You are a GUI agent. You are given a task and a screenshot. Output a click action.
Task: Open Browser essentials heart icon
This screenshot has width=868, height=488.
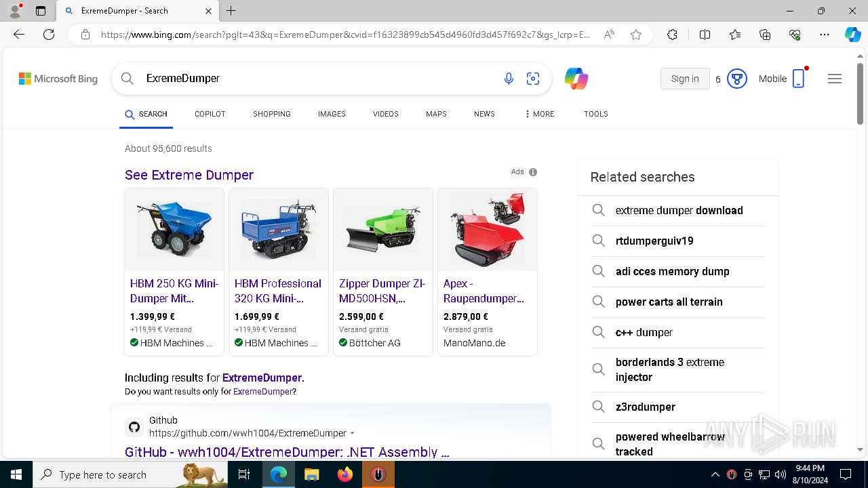click(x=795, y=35)
